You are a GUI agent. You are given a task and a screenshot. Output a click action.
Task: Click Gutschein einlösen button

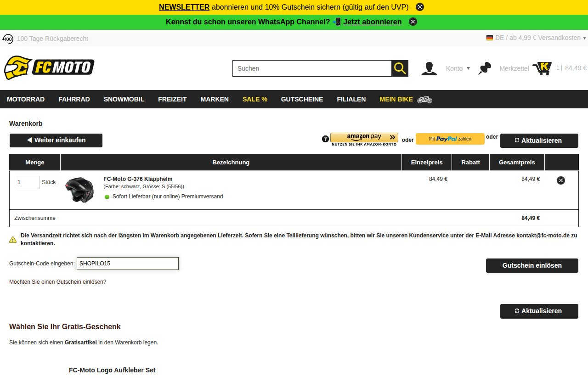coord(532,265)
